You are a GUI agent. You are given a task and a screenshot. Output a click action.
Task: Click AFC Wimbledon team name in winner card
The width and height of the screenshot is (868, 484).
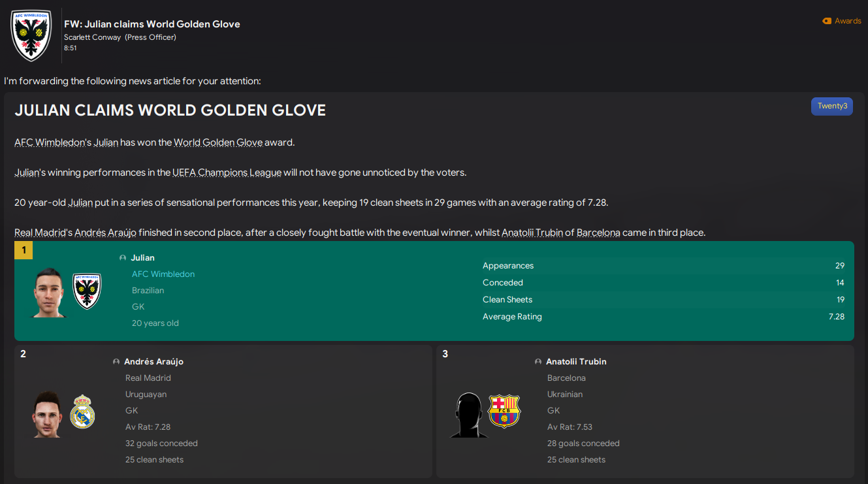[163, 274]
